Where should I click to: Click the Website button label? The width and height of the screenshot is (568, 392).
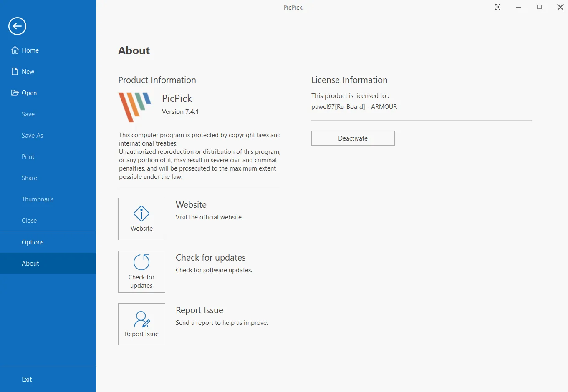(x=141, y=229)
